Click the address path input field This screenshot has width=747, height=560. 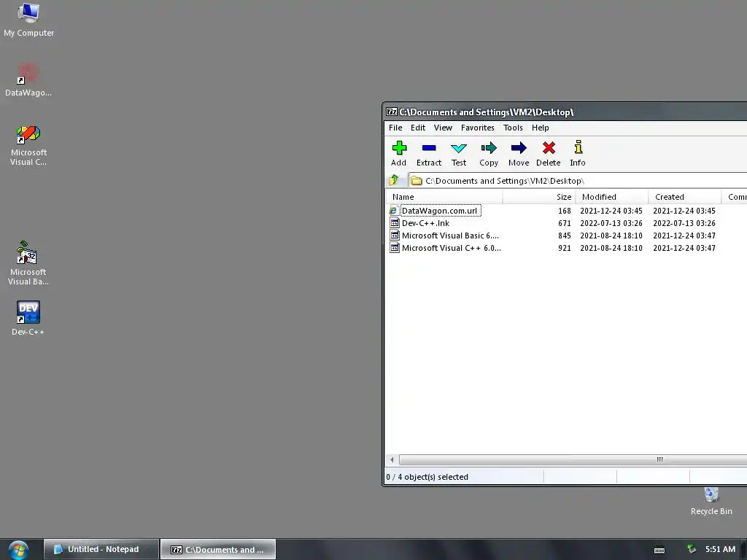click(x=578, y=181)
